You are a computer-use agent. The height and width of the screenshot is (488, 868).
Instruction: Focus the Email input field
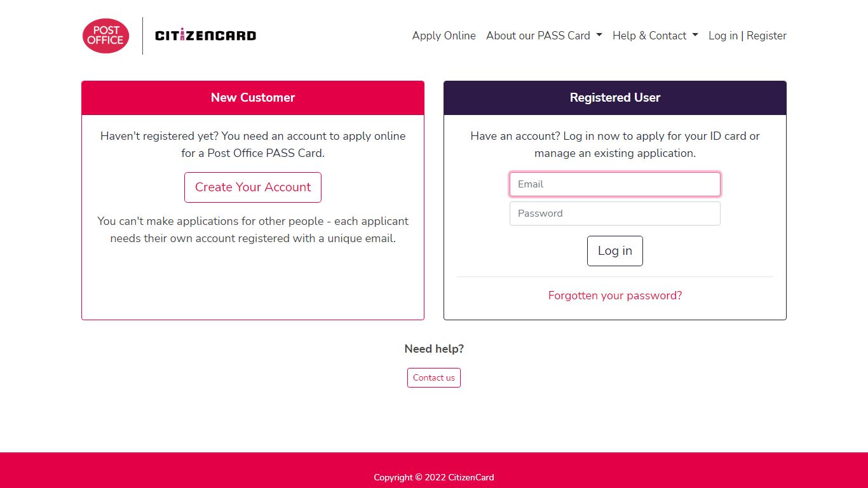(615, 184)
